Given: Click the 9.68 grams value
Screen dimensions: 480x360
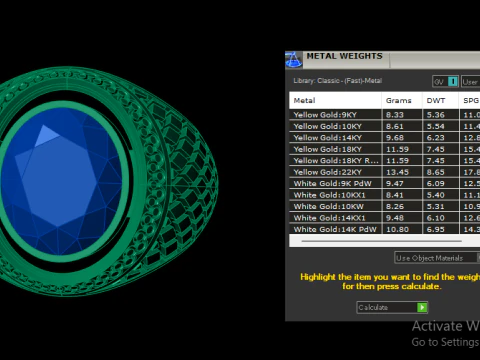Looking at the screenshot, I should (x=395, y=138).
